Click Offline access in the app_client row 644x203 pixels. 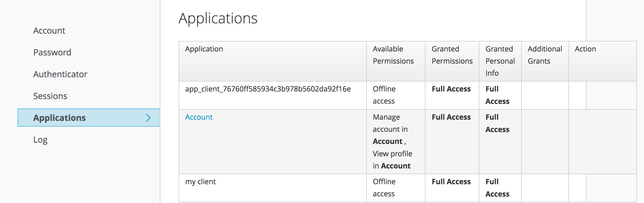tap(384, 95)
